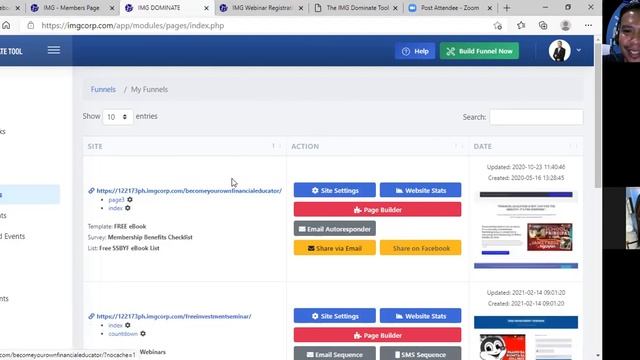The height and width of the screenshot is (360, 640).
Task: Open the profile avatar menu
Action: click(559, 51)
